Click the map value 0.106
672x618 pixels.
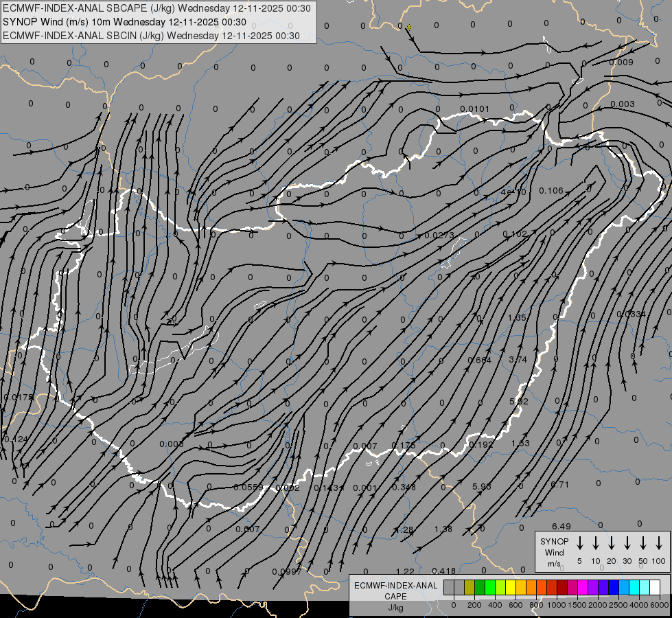pyautogui.click(x=551, y=190)
